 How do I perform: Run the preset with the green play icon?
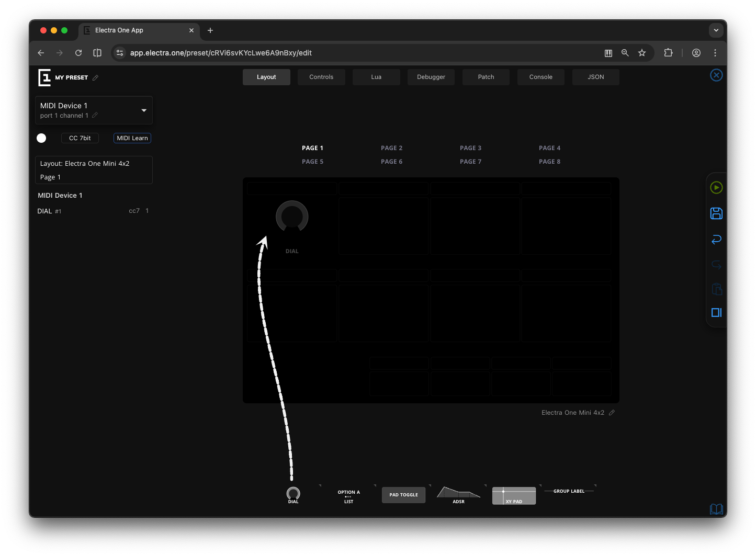pyautogui.click(x=716, y=187)
